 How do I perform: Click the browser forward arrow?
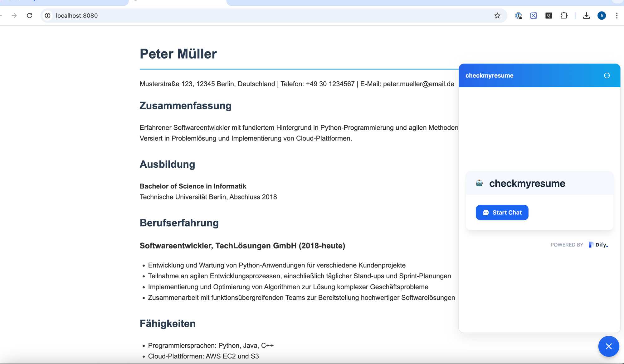pos(14,16)
